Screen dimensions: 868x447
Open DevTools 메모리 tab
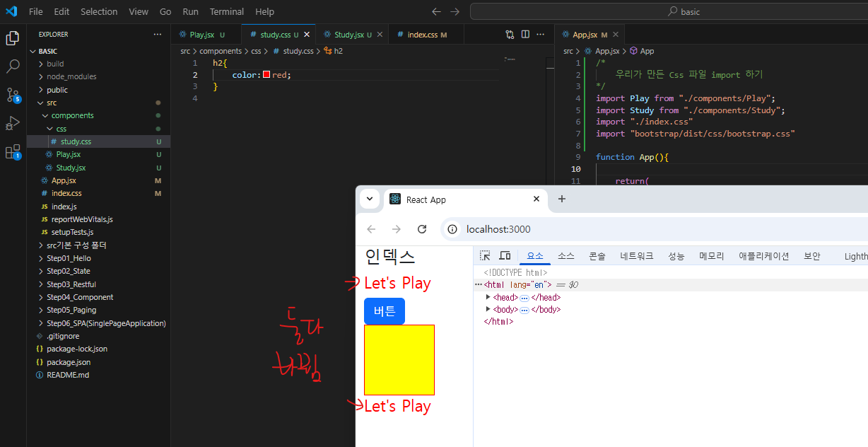[711, 256]
